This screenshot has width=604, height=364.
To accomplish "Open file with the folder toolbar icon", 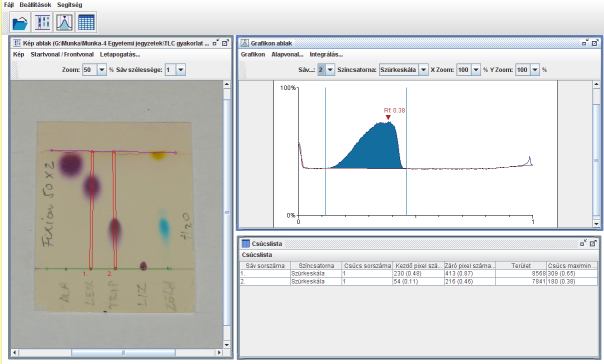I will click(x=20, y=22).
